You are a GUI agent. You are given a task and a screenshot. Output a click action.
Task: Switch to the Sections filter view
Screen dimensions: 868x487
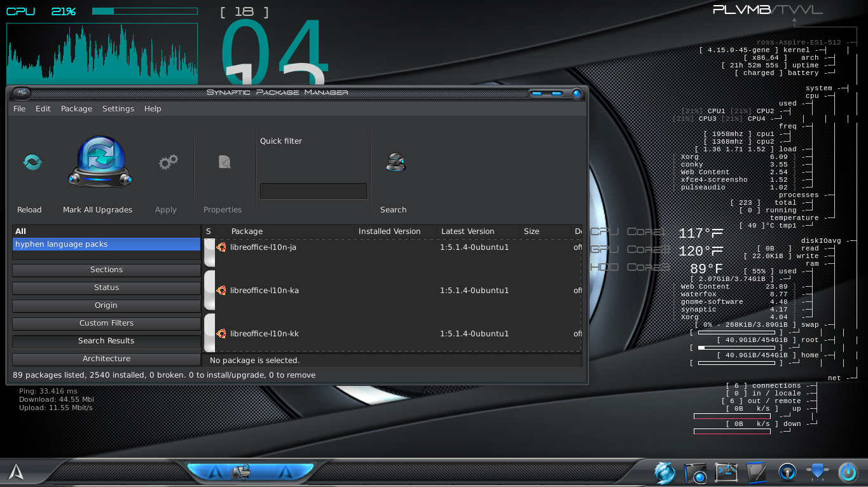pyautogui.click(x=106, y=270)
